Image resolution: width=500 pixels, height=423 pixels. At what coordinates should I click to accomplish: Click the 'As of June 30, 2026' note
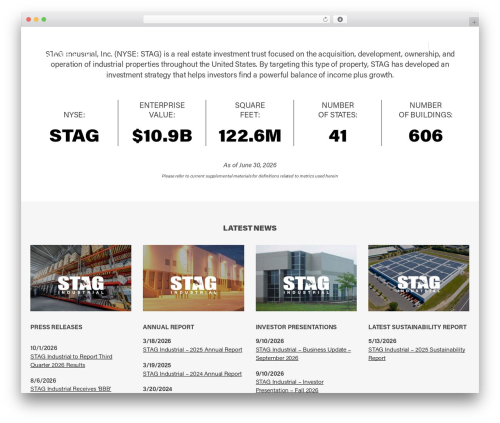coord(250,165)
